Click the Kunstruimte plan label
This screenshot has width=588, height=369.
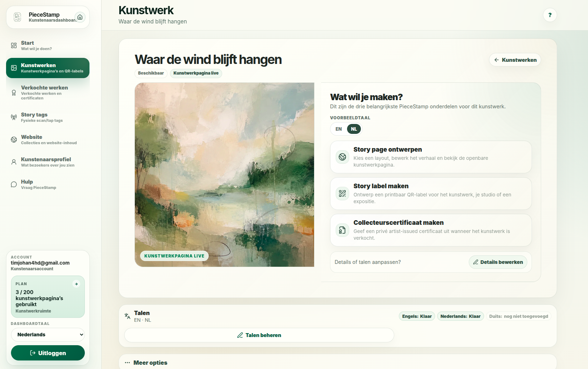tap(33, 311)
